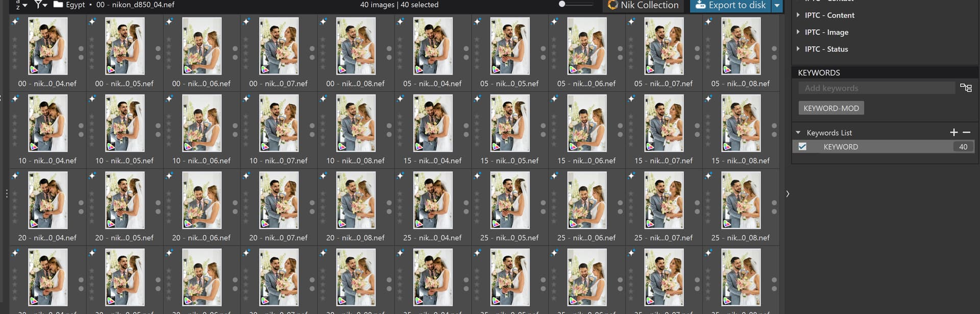
Task: Select thumbnail 00 - nik...0_04.nef
Action: coord(47,46)
